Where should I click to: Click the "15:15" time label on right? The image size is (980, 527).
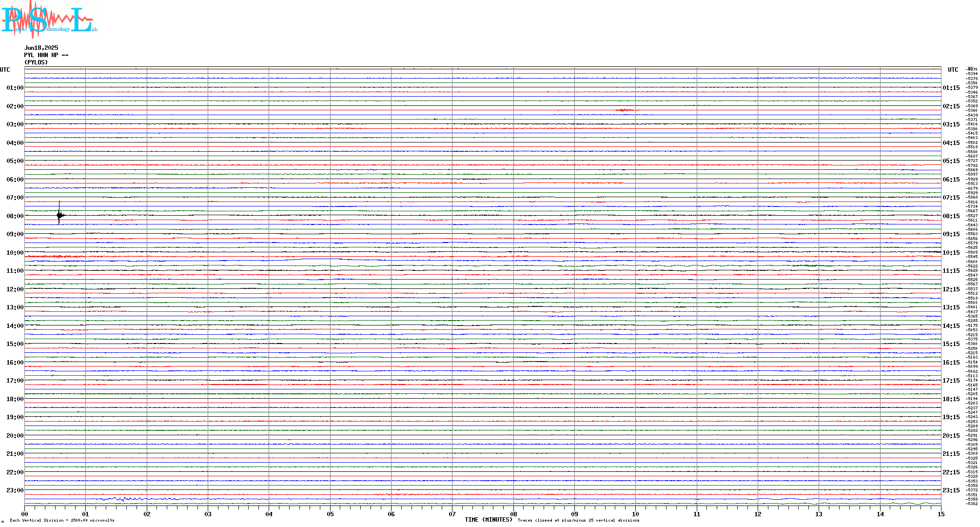tap(951, 344)
